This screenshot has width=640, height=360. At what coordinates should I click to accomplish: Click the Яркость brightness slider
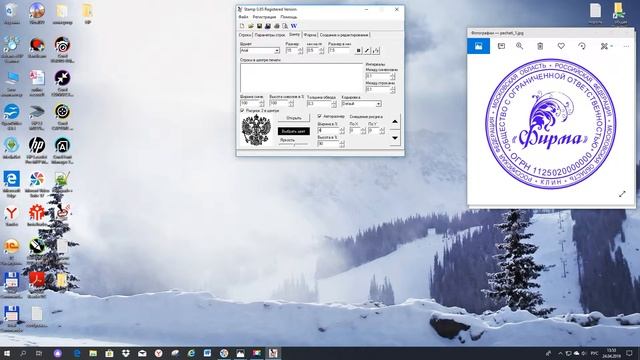coord(293,144)
